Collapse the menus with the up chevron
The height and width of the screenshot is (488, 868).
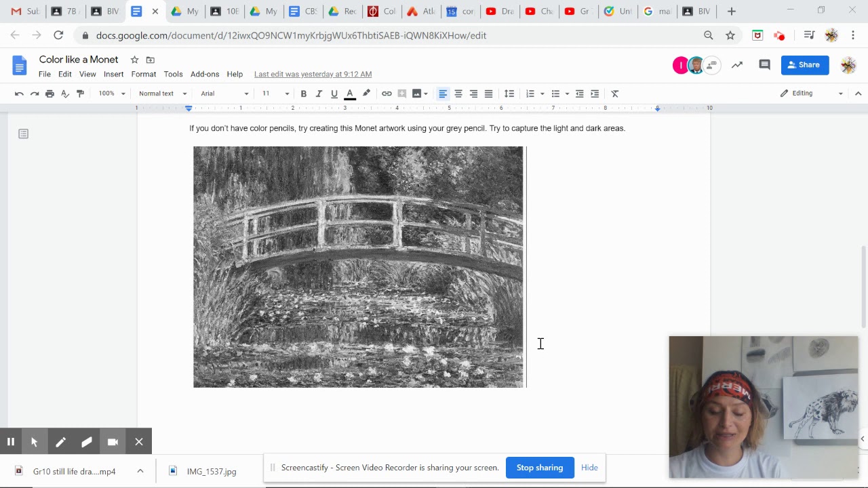point(858,94)
